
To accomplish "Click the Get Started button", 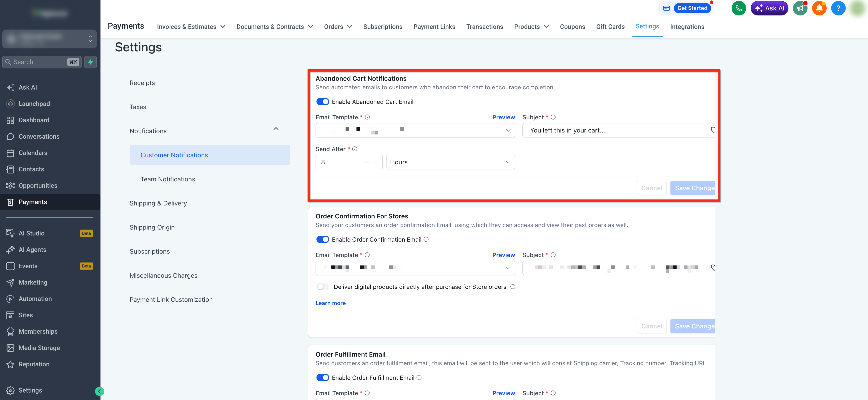I will tap(692, 8).
